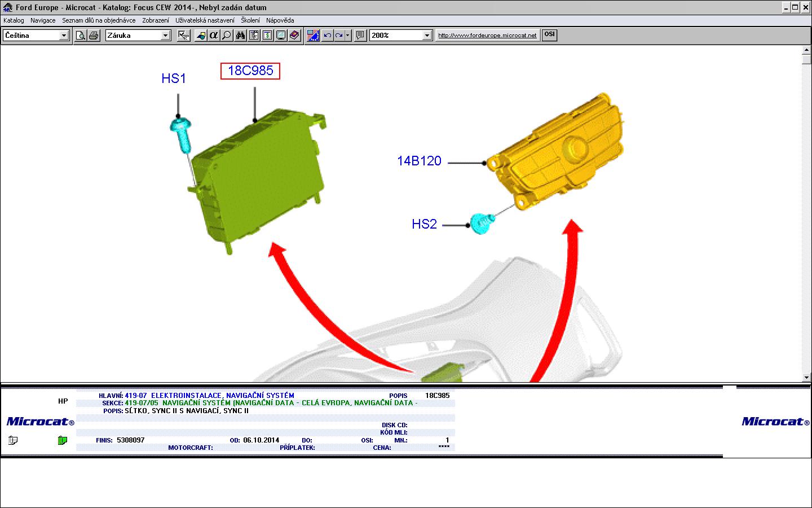Open the magnifying glass search tool
The height and width of the screenshot is (508, 812).
(227, 36)
